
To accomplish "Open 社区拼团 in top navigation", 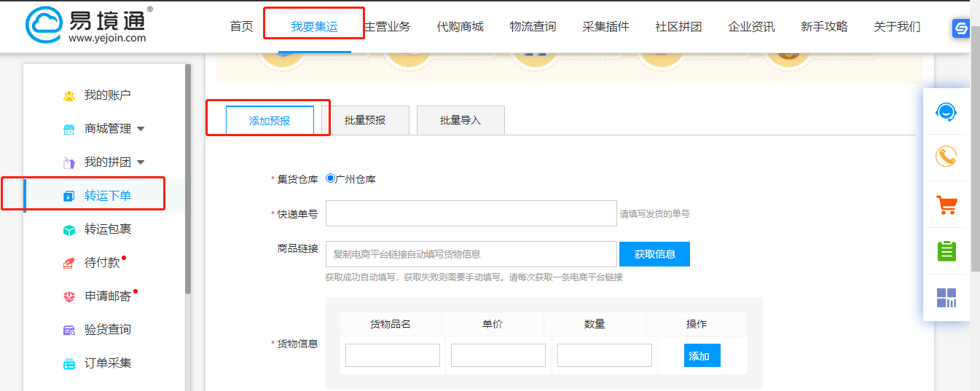I will coord(678,27).
